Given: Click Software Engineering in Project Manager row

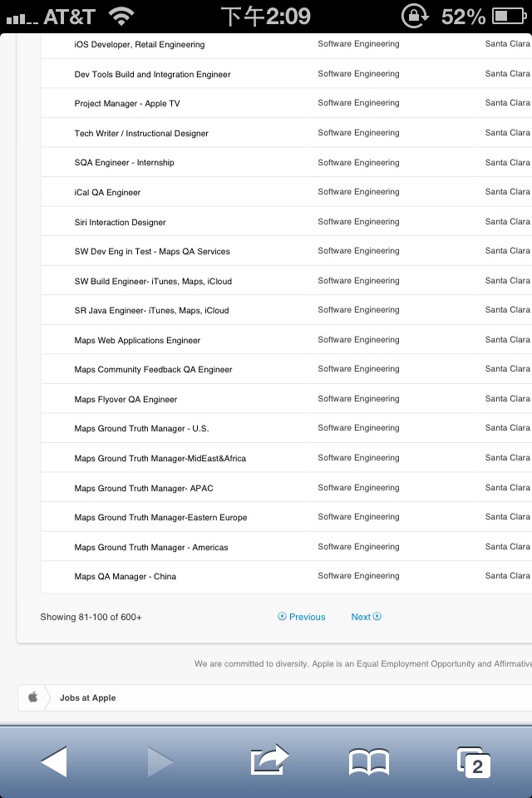Looking at the screenshot, I should point(358,103).
